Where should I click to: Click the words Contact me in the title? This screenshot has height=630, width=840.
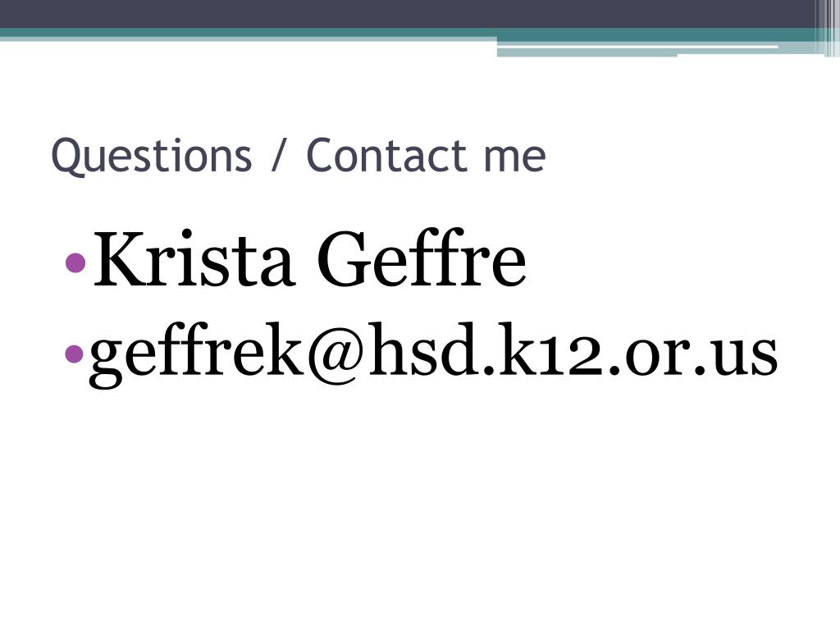coord(426,155)
